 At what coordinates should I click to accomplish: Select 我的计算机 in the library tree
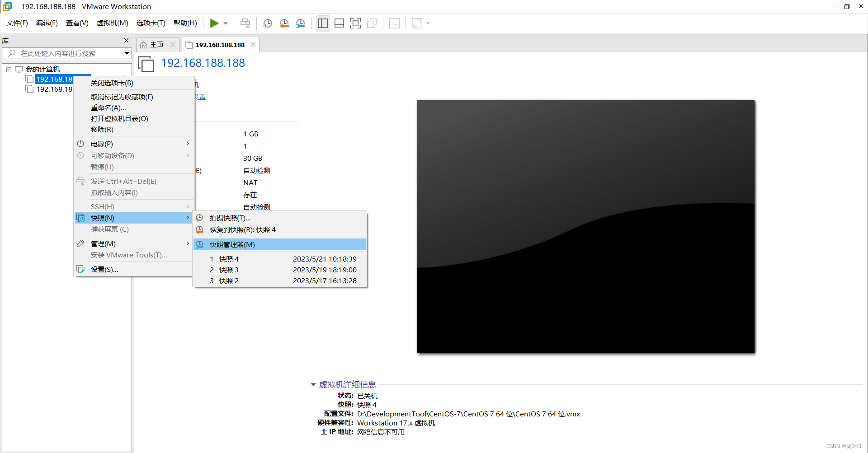point(42,70)
